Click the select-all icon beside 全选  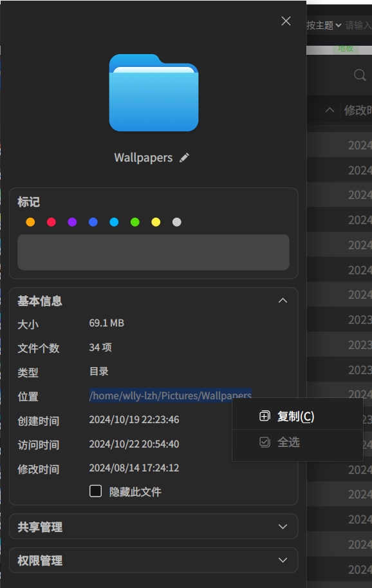point(265,442)
